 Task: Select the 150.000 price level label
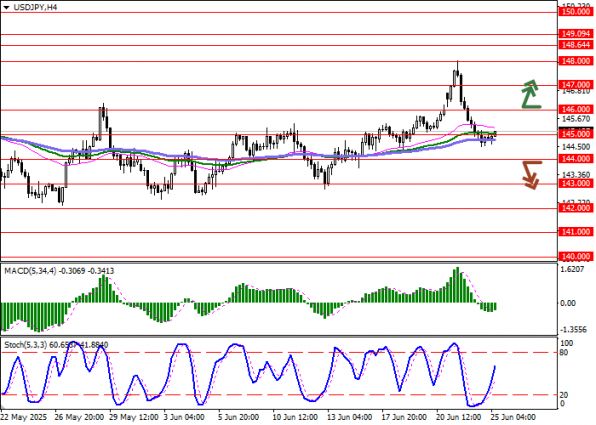point(575,12)
